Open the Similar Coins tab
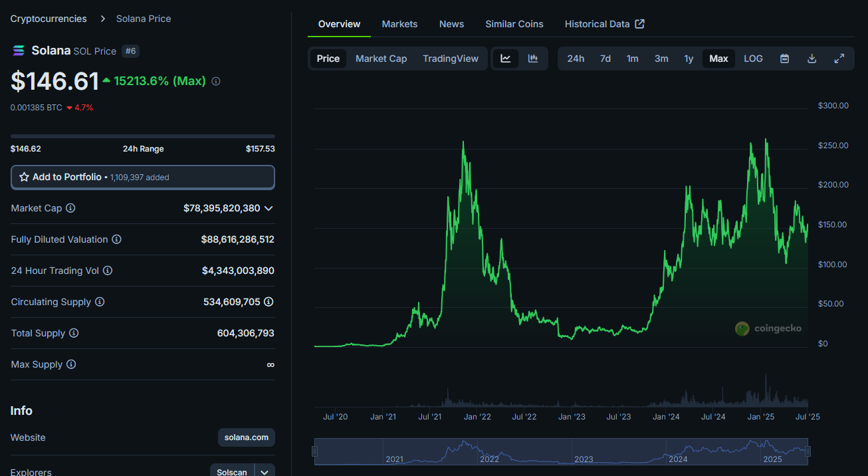This screenshot has height=476, width=868. (x=514, y=24)
